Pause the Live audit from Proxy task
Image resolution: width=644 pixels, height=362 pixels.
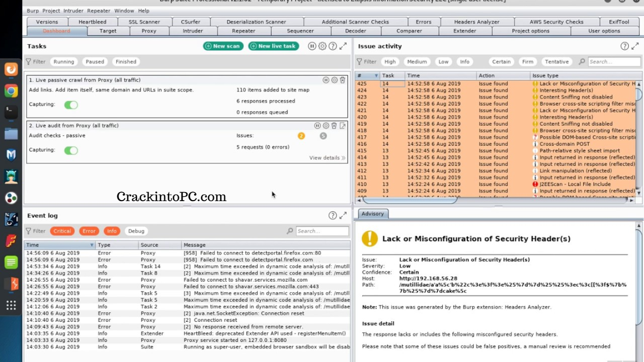317,126
